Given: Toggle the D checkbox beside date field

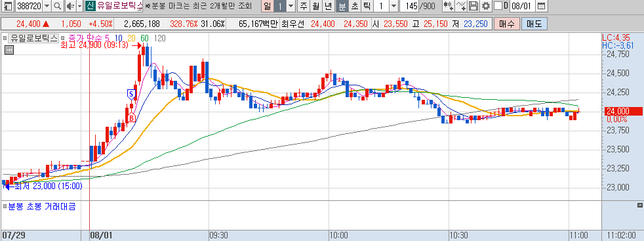Looking at the screenshot, I should point(498,6).
